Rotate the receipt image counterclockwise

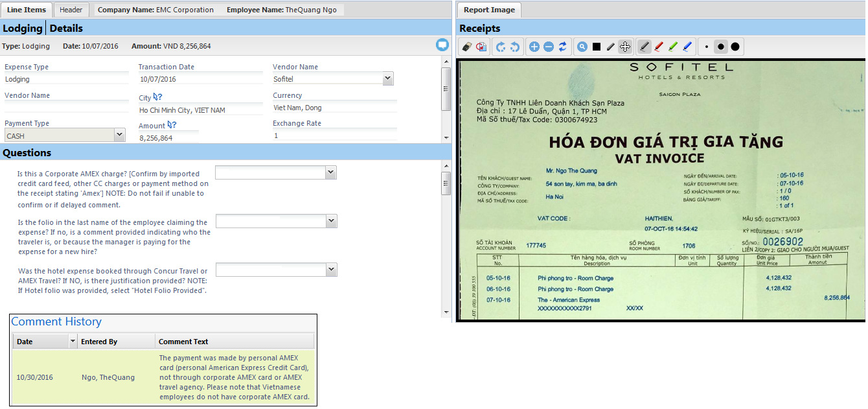pos(515,47)
